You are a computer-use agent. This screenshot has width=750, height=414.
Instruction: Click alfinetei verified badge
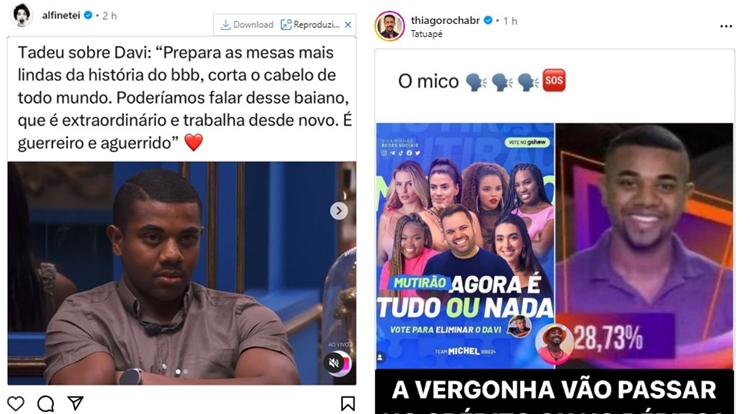coord(88,15)
